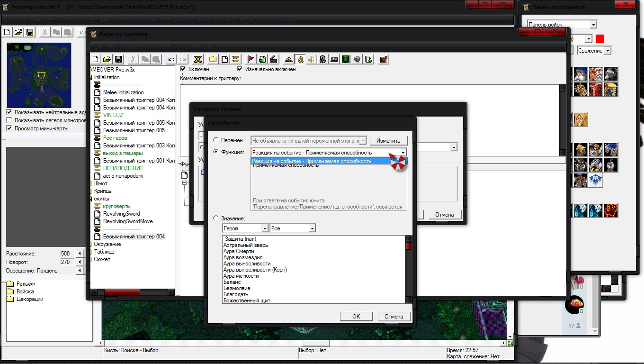Image resolution: width=644 pixels, height=364 pixels.
Task: Save map using Trigger Editor floppy icon
Action: tap(118, 59)
